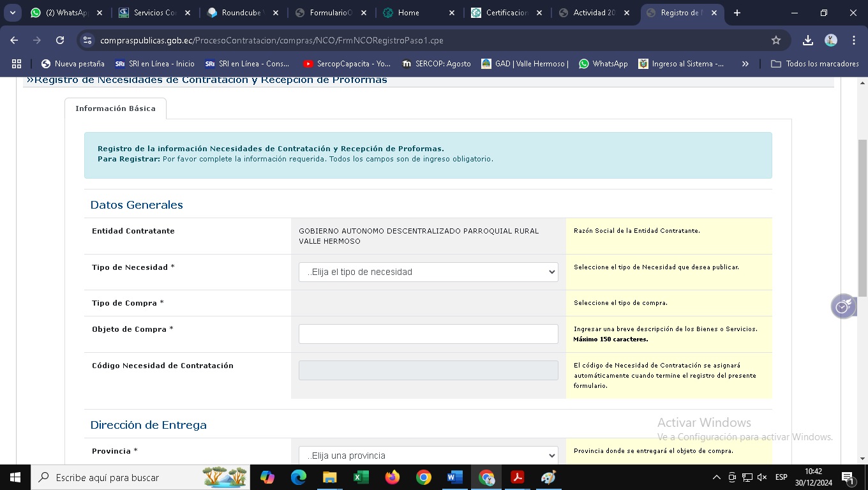Reload the page with the refresh icon

click(x=60, y=40)
